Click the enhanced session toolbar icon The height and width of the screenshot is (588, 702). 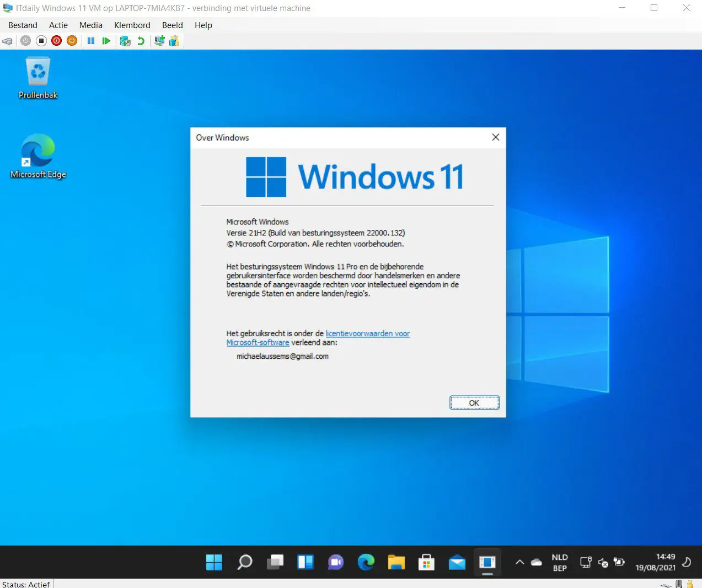[159, 41]
